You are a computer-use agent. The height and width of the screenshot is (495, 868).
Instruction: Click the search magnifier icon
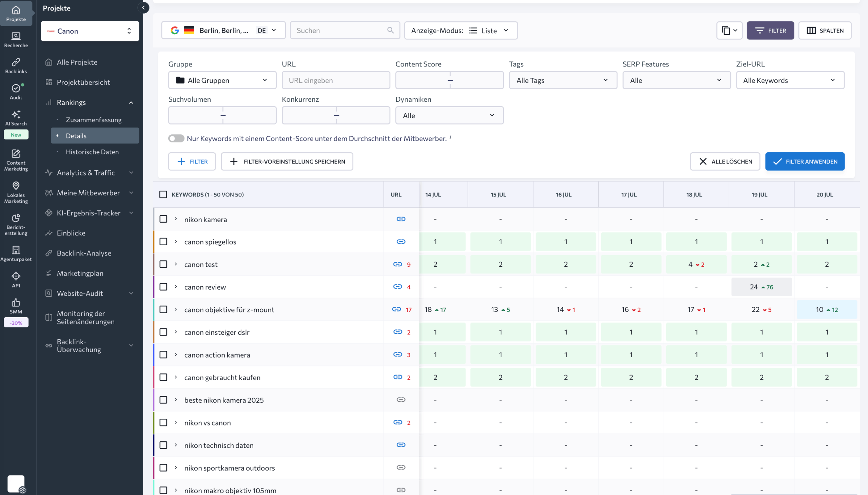coord(390,30)
